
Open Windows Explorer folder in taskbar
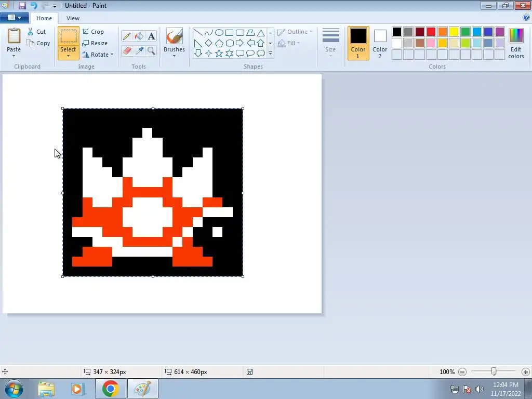pyautogui.click(x=46, y=389)
